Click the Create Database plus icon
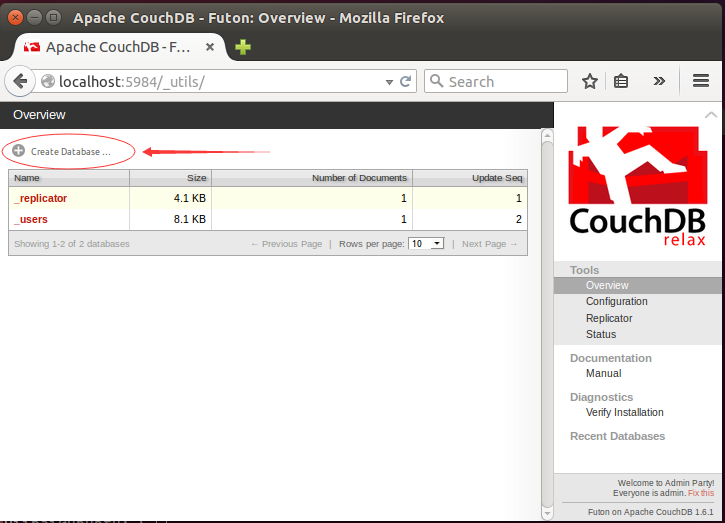This screenshot has height=523, width=725. coord(19,151)
